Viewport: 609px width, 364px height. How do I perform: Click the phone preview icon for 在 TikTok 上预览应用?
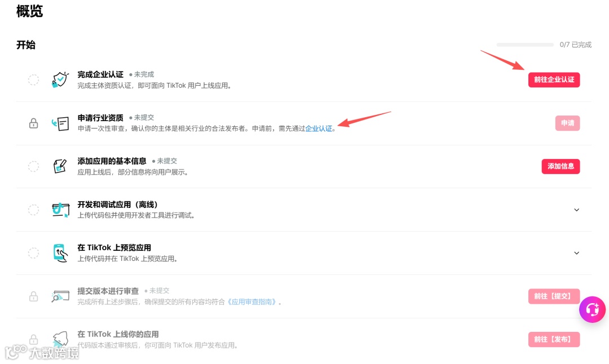(60, 253)
